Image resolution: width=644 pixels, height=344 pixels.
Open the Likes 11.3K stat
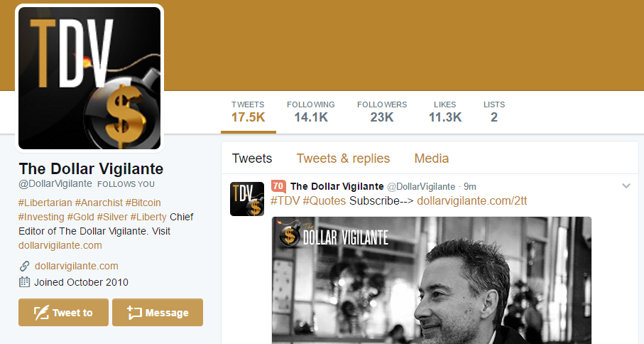click(x=445, y=112)
